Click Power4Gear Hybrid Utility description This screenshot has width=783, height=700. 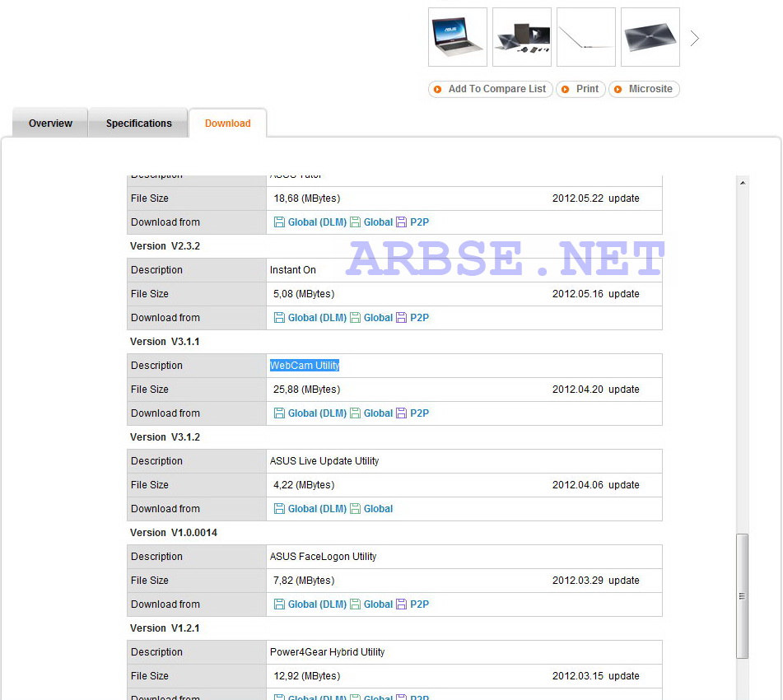click(x=327, y=652)
